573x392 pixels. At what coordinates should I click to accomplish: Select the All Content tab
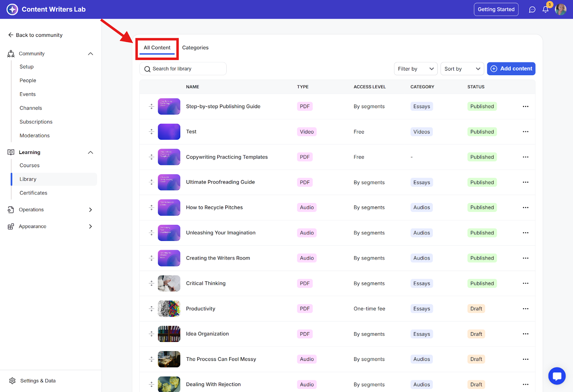point(157,48)
